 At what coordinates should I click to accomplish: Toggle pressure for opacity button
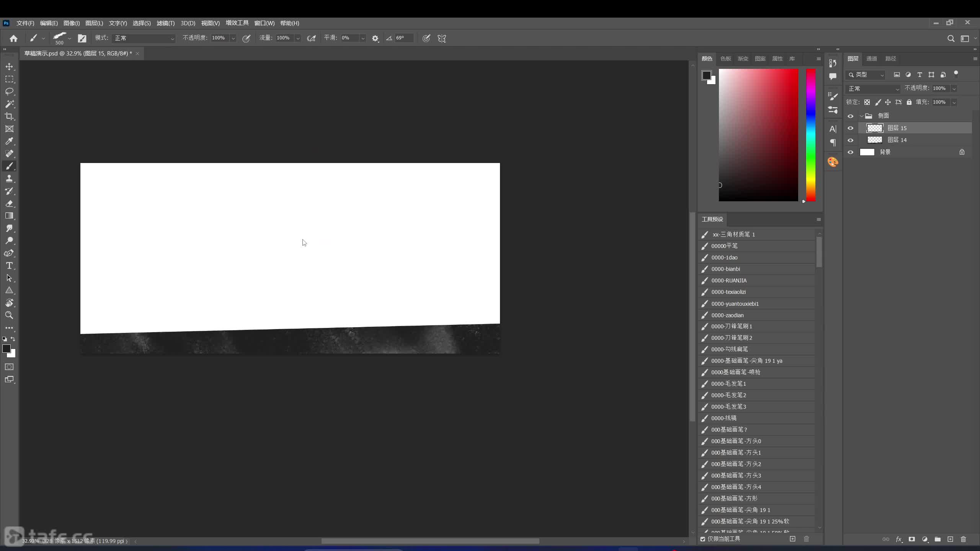pos(246,38)
